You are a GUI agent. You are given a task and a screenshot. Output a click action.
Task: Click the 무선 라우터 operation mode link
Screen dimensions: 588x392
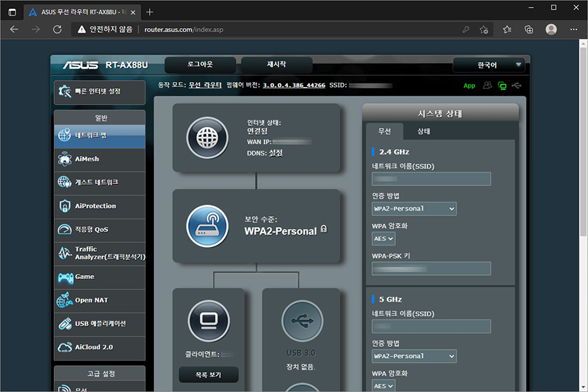[205, 85]
